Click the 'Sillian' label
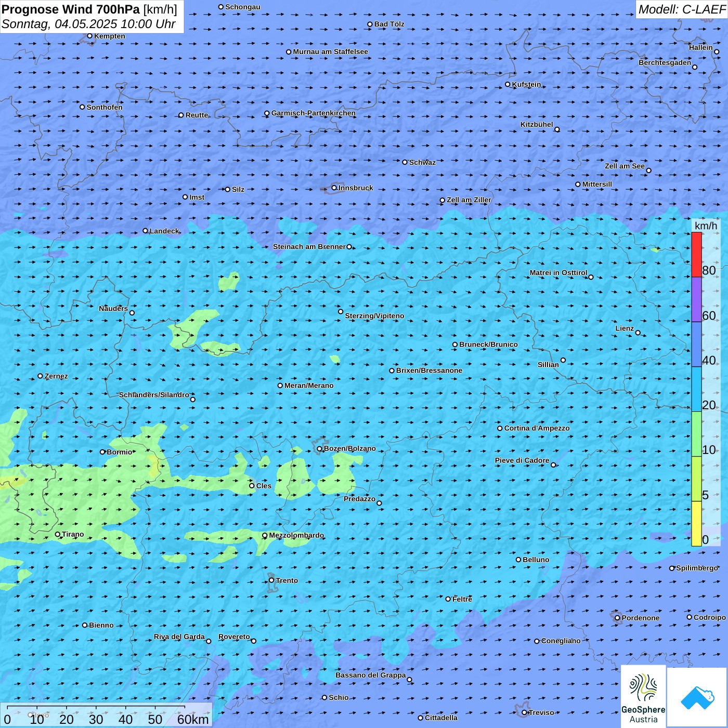 pos(548,365)
